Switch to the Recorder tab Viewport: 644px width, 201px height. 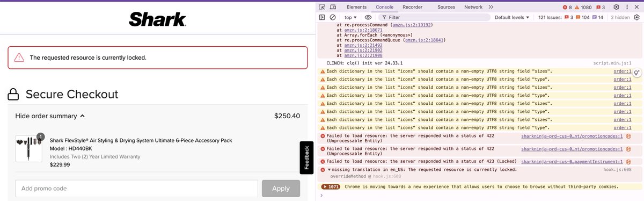click(412, 7)
